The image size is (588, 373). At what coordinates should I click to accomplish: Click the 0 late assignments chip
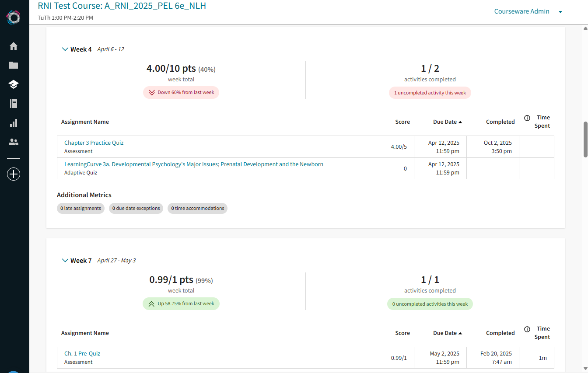pyautogui.click(x=80, y=208)
